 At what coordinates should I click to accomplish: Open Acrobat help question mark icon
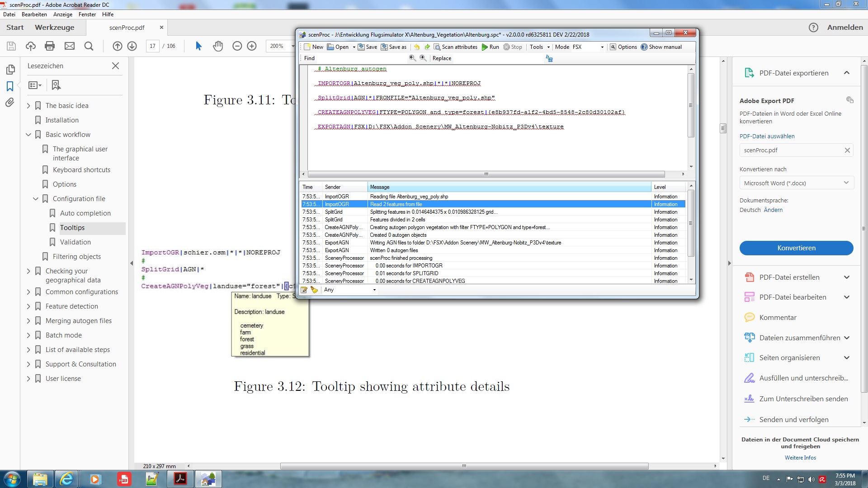(x=813, y=28)
